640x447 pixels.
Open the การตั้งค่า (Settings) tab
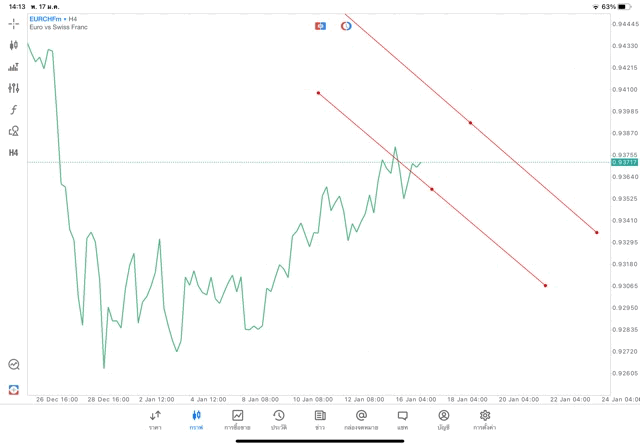pyautogui.click(x=485, y=420)
